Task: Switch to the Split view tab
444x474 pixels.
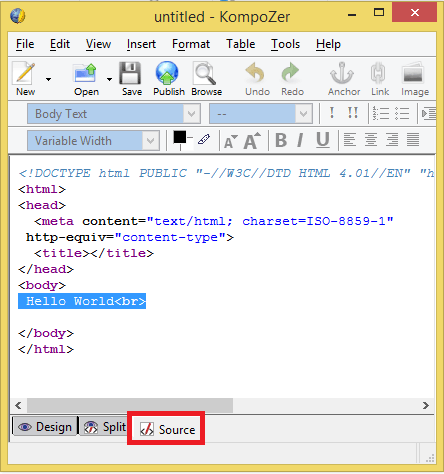Action: click(104, 427)
